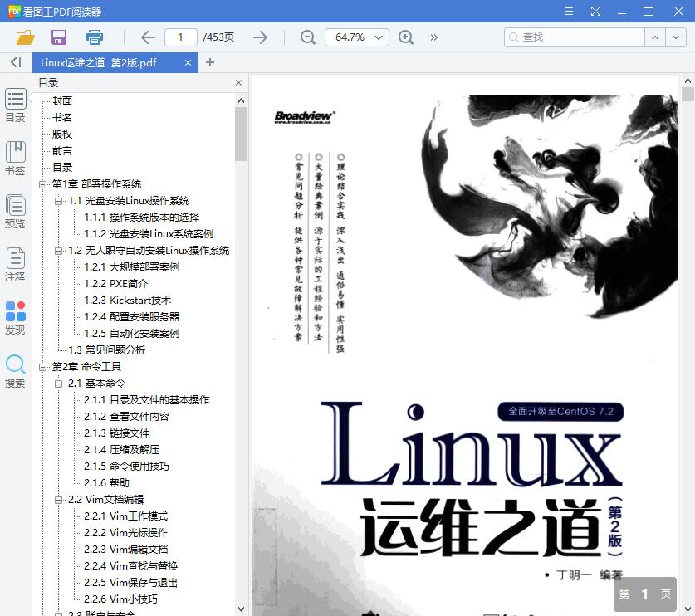Close the 目录 outline panel
695x616 pixels.
pos(239,82)
